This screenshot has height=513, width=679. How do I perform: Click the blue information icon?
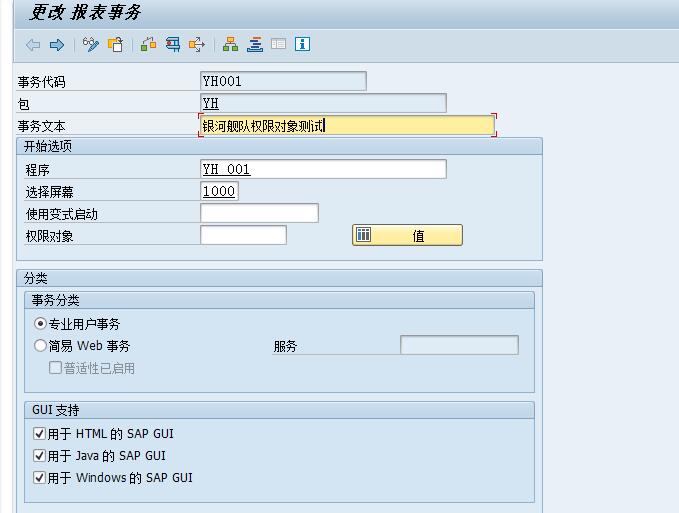(x=302, y=45)
